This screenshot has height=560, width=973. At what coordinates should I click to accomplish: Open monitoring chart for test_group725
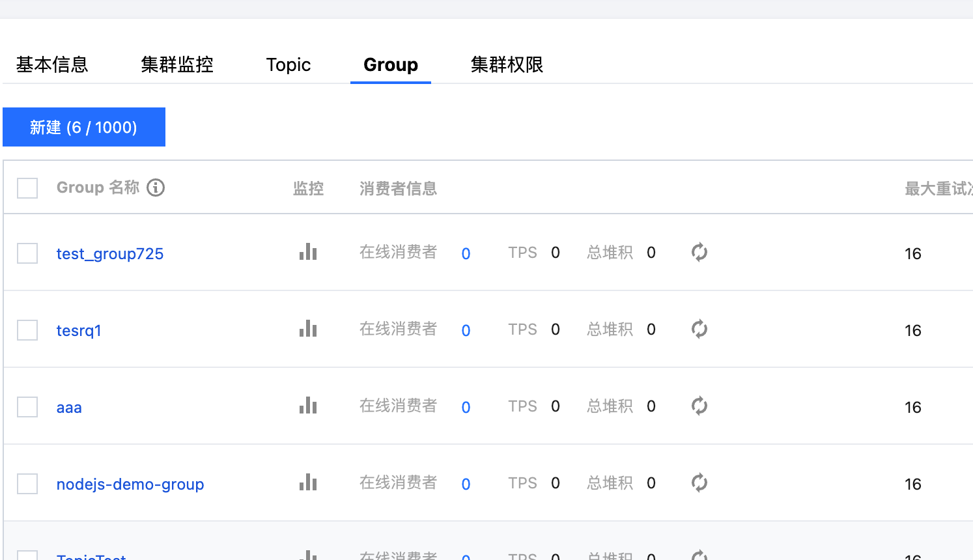(x=308, y=252)
